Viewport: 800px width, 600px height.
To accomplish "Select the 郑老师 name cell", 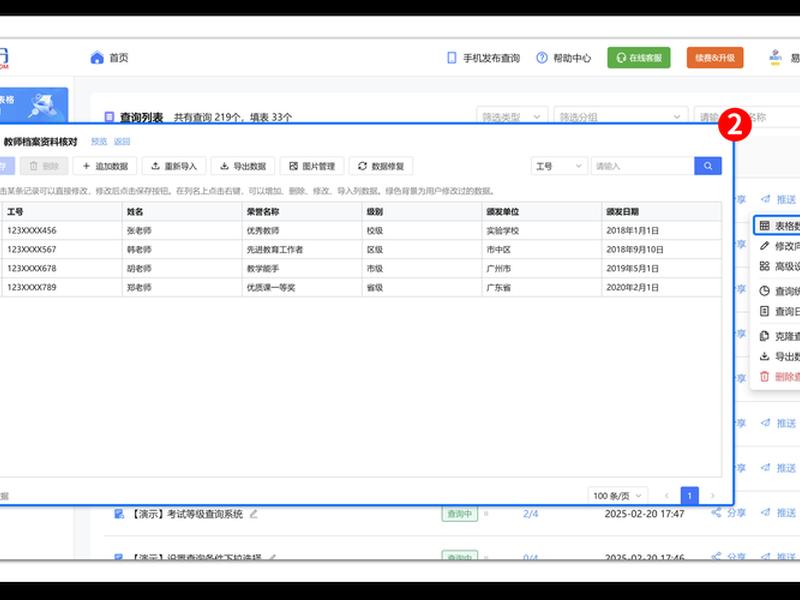I will point(182,287).
